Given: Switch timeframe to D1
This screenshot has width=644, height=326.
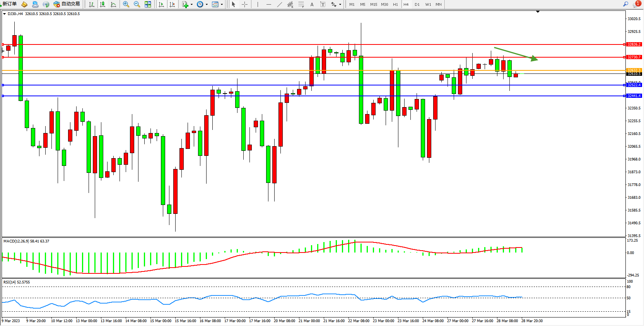Looking at the screenshot, I should point(417,5).
